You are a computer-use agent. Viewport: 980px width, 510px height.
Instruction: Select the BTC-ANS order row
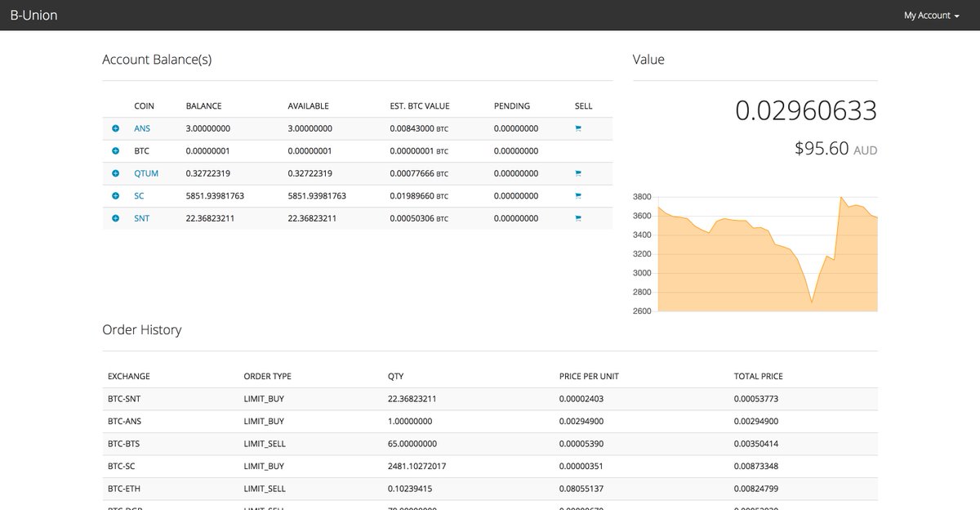pos(490,422)
